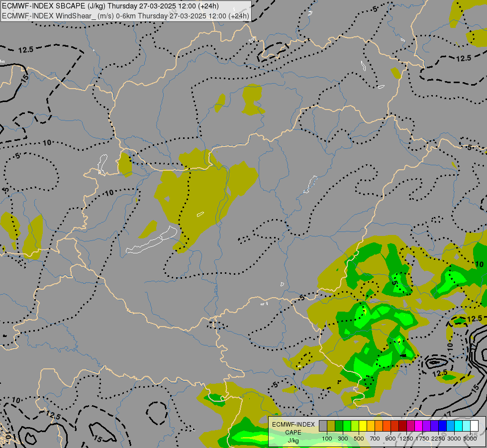Click the red-orange swatch left of the 900 tick
The width and height of the screenshot is (487, 448).
click(387, 426)
